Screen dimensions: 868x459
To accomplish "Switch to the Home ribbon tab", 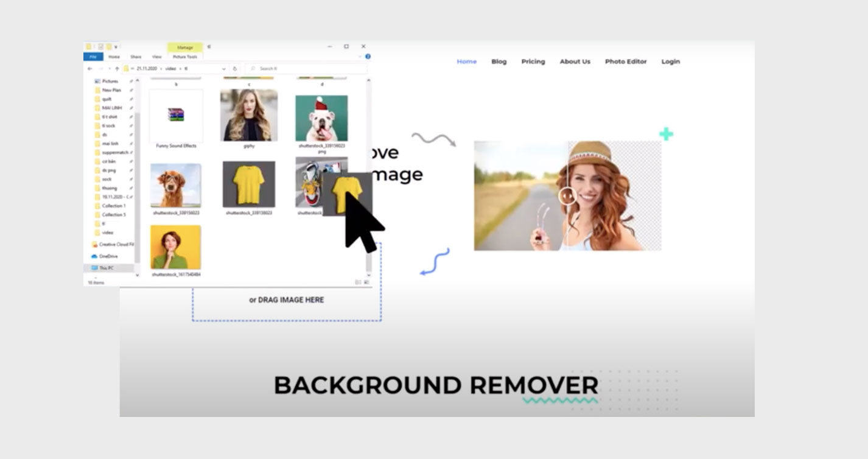I will (114, 57).
